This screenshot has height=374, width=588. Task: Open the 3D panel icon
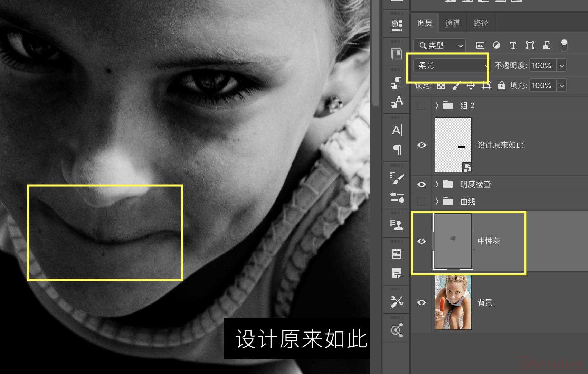[397, 25]
